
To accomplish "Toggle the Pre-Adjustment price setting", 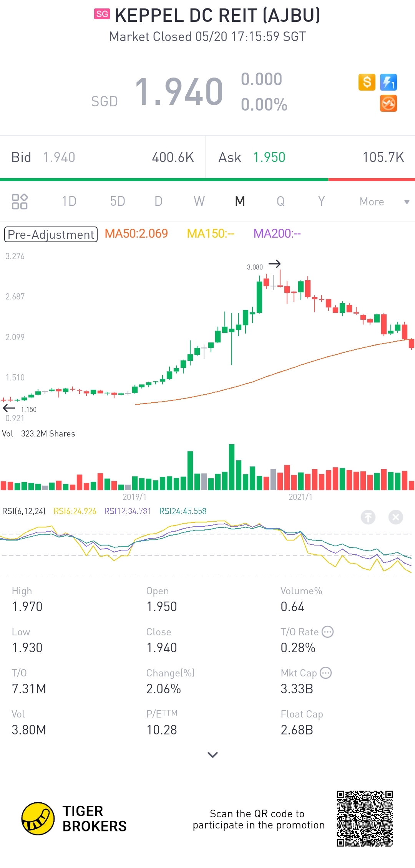I will (51, 234).
